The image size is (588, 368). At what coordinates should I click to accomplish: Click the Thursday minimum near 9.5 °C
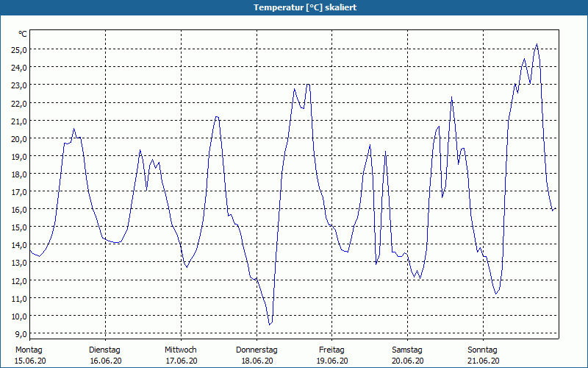click(270, 324)
